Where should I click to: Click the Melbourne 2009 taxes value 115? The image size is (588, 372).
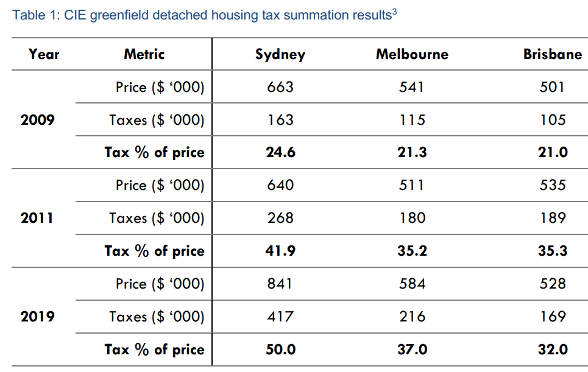point(412,120)
